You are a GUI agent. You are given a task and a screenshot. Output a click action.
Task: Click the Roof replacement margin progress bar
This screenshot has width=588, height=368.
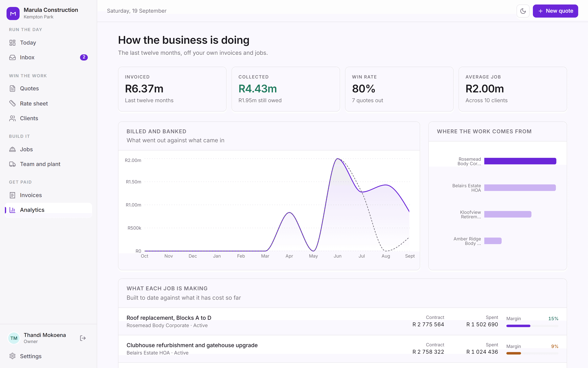pyautogui.click(x=532, y=326)
